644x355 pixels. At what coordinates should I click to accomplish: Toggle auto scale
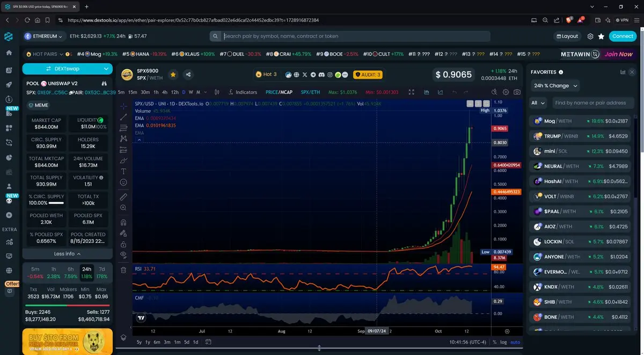515,342
